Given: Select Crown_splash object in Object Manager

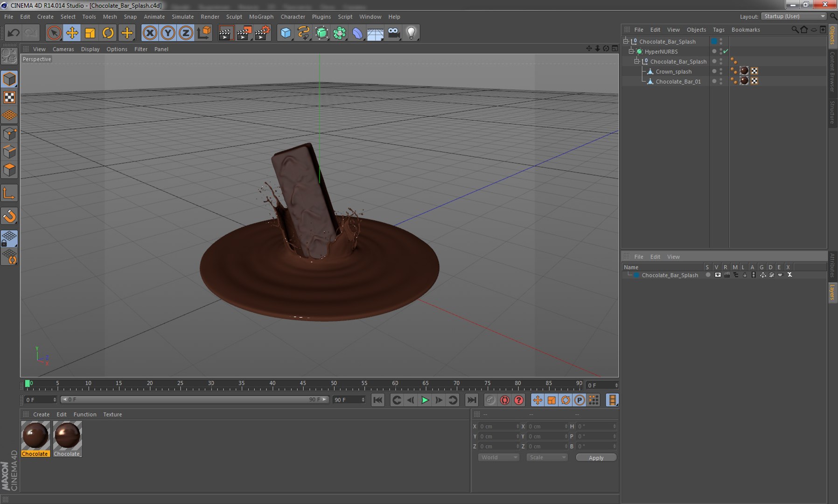Looking at the screenshot, I should point(674,71).
